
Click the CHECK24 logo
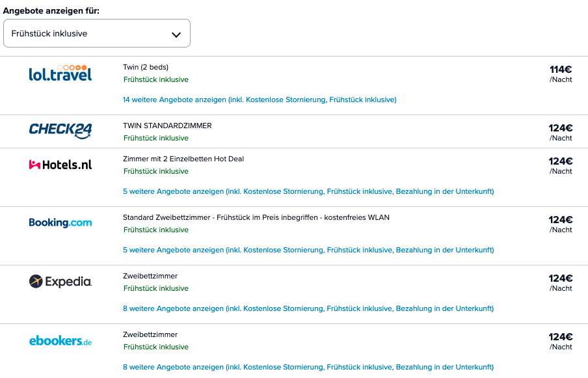tap(60, 130)
